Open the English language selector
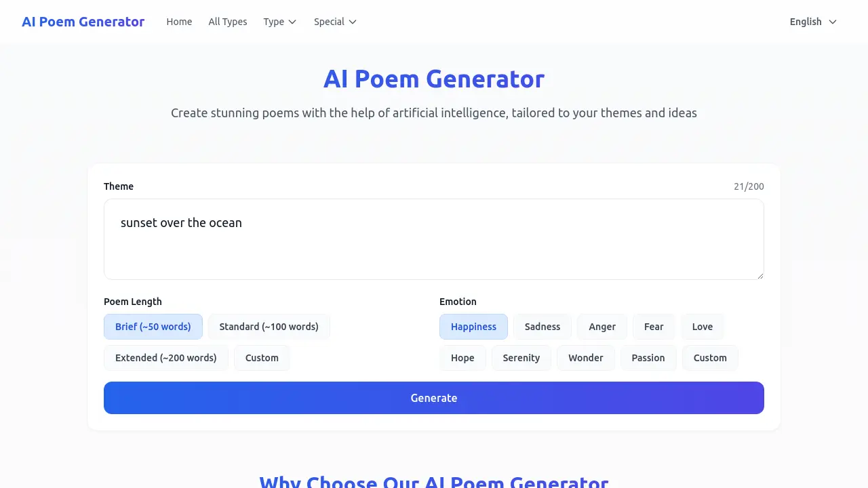Viewport: 868px width, 488px height. pyautogui.click(x=812, y=22)
